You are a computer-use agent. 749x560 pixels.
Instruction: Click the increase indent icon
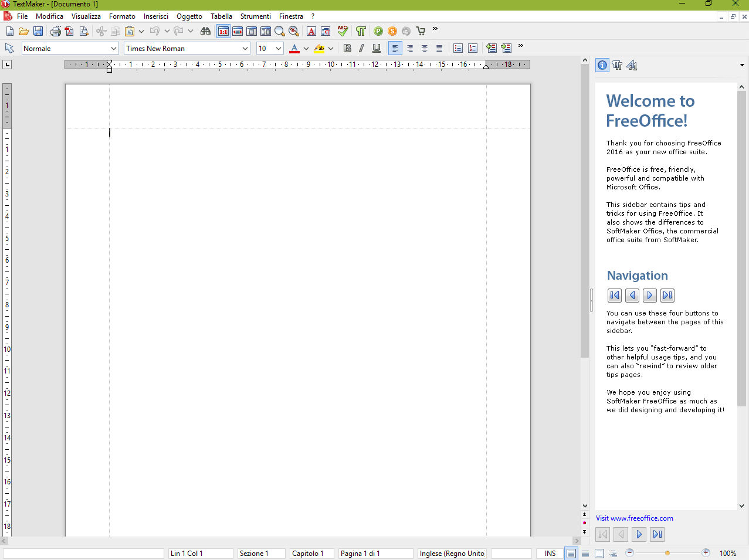coord(506,48)
